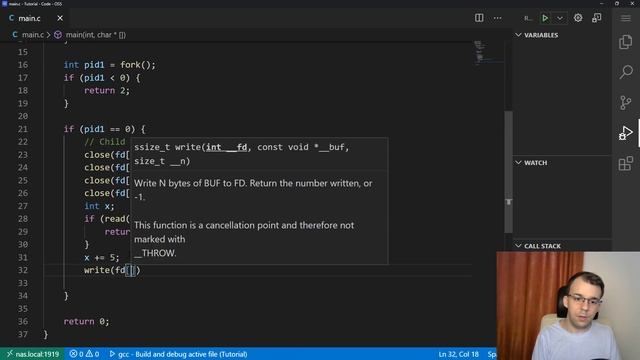The height and width of the screenshot is (360, 640).
Task: Click line number 36 in the gutter
Action: [x=23, y=321]
